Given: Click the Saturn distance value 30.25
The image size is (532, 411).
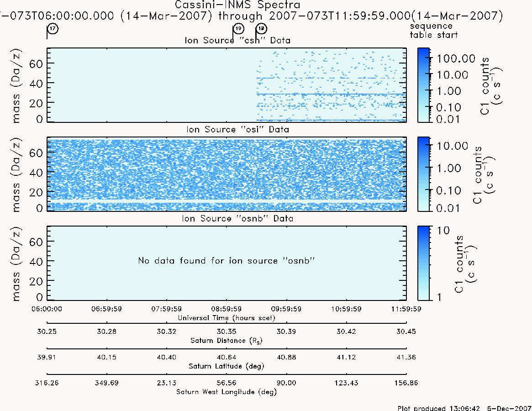Looking at the screenshot, I should click(47, 332).
